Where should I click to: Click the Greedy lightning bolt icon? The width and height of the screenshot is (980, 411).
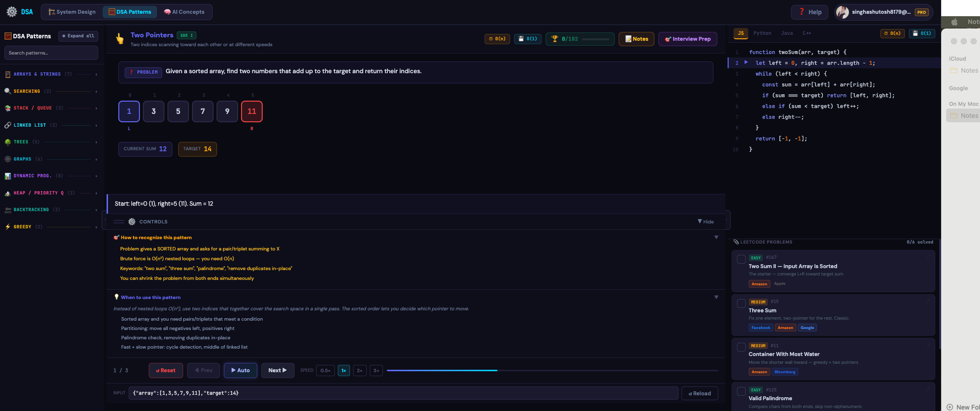(8, 227)
